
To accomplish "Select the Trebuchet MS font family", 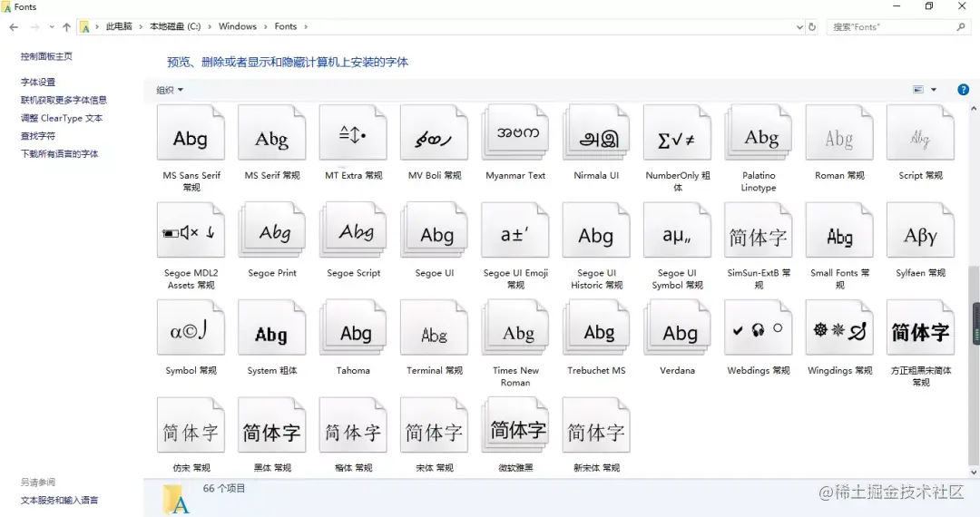I will 596,327.
